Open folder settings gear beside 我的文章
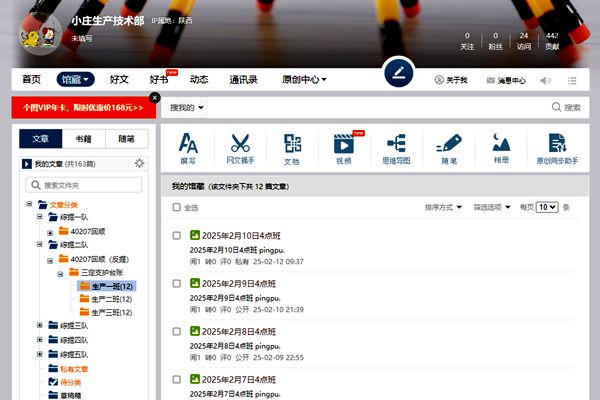The image size is (600, 400). pos(139,163)
